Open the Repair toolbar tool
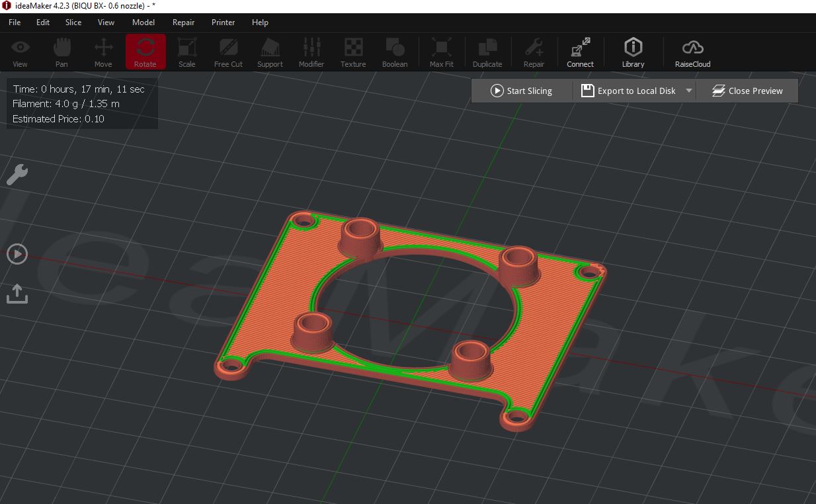Image resolution: width=816 pixels, height=504 pixels. click(534, 52)
